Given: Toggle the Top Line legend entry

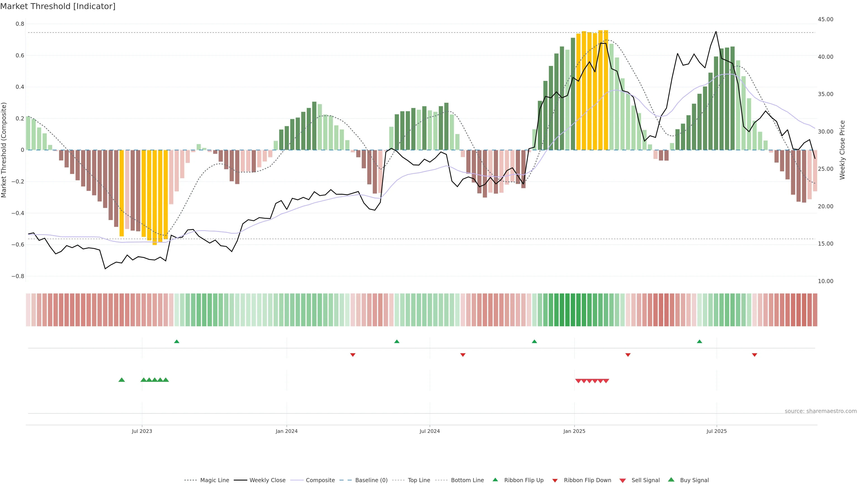Looking at the screenshot, I should (419, 480).
